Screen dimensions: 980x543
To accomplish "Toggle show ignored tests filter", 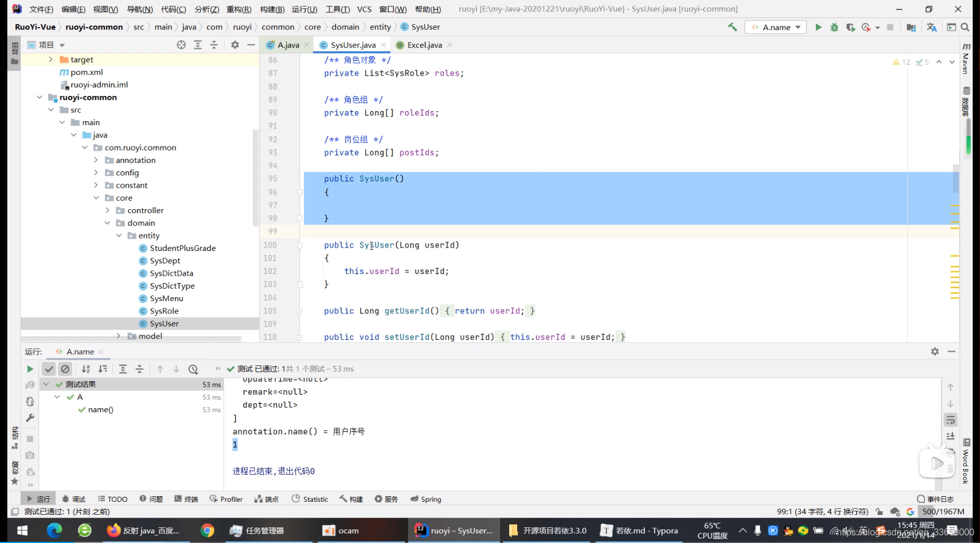I will 65,369.
